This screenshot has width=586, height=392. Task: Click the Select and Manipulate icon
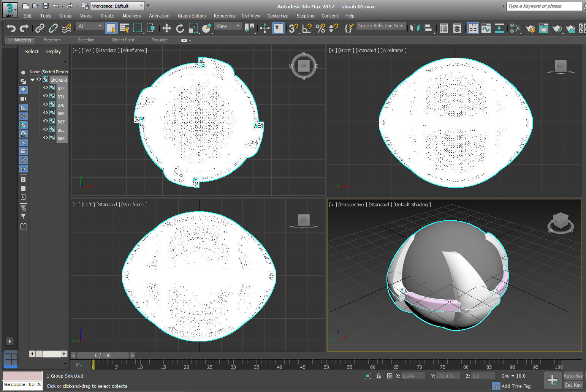pos(265,28)
